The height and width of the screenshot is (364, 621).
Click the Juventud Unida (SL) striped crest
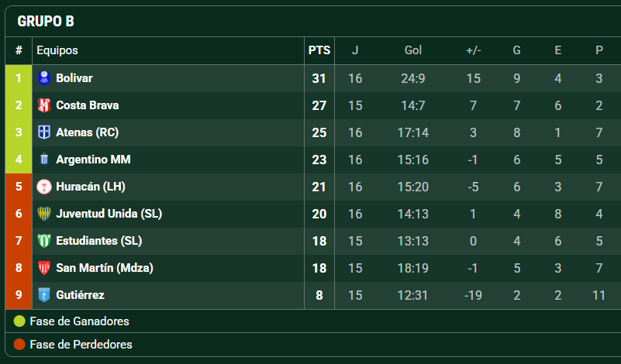pos(44,214)
